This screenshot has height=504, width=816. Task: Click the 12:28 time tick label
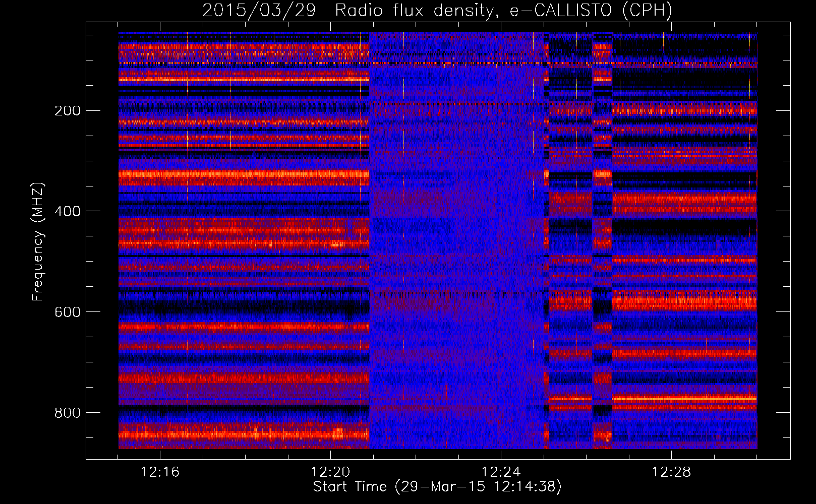click(x=671, y=472)
